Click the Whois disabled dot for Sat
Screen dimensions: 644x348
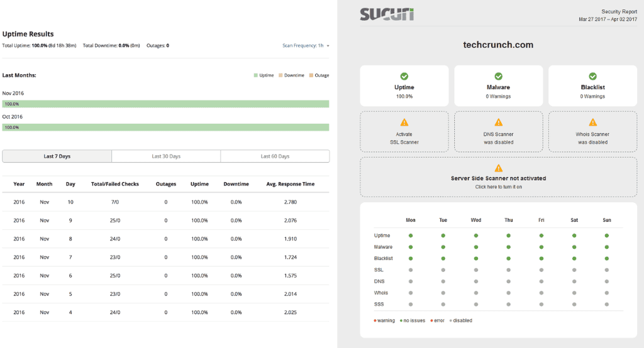click(x=574, y=293)
